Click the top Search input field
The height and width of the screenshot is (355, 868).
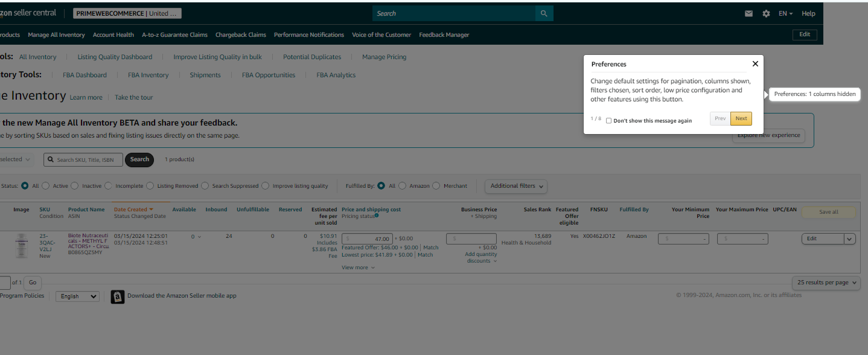point(454,13)
